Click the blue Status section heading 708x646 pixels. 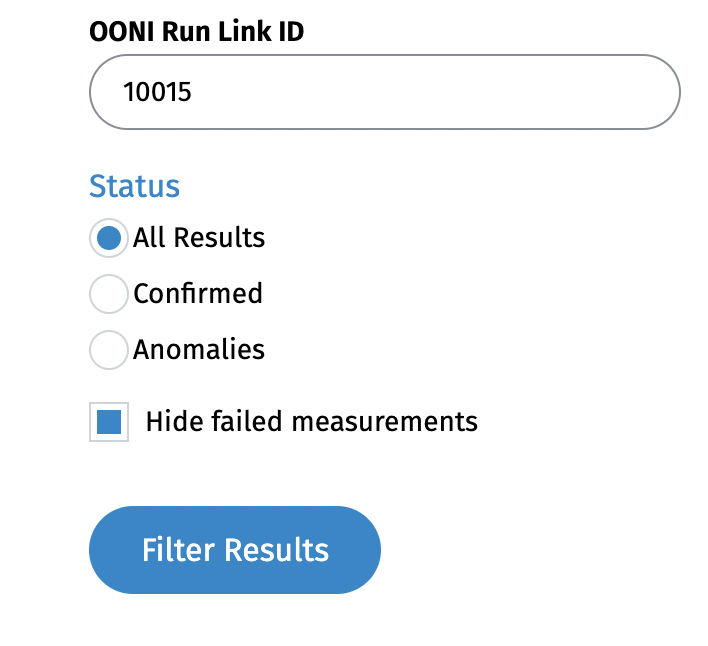point(134,186)
